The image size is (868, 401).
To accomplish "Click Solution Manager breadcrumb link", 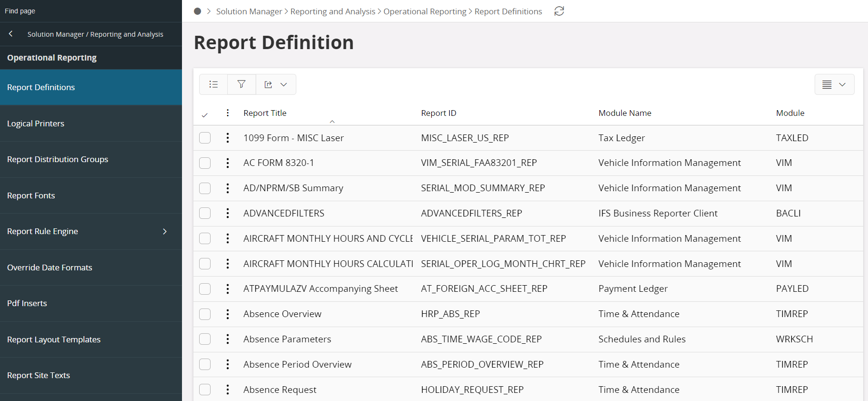I will tap(249, 11).
